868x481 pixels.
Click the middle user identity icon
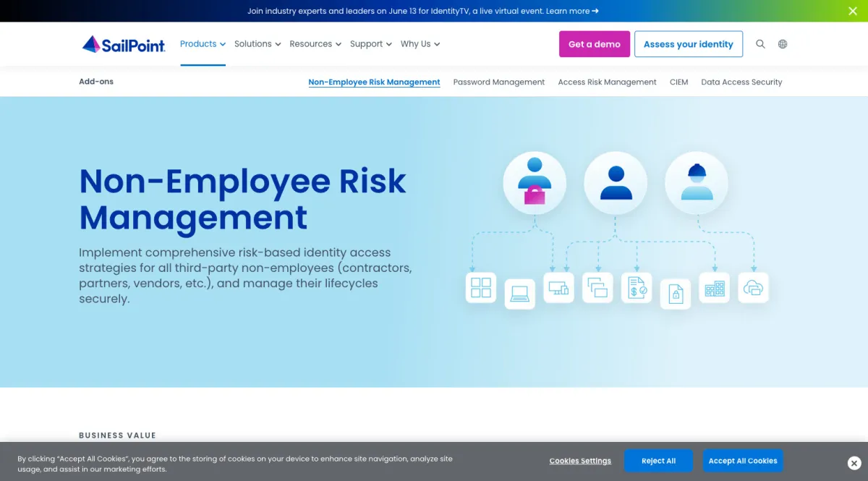pos(616,183)
